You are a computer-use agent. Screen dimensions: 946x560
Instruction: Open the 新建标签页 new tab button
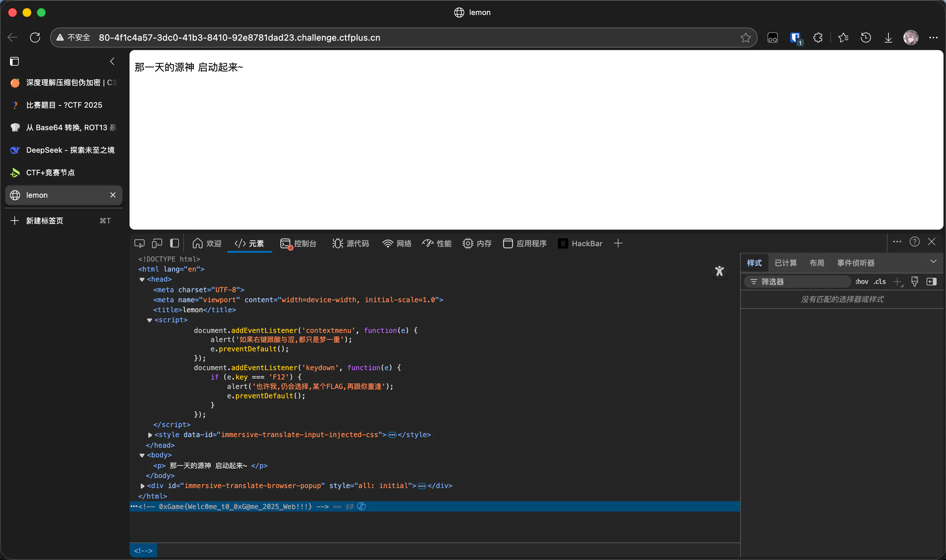(44, 221)
